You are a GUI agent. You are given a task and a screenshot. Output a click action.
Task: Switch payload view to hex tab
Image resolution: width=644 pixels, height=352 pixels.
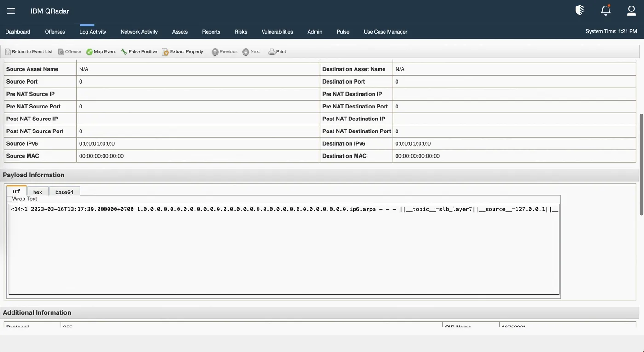(38, 192)
